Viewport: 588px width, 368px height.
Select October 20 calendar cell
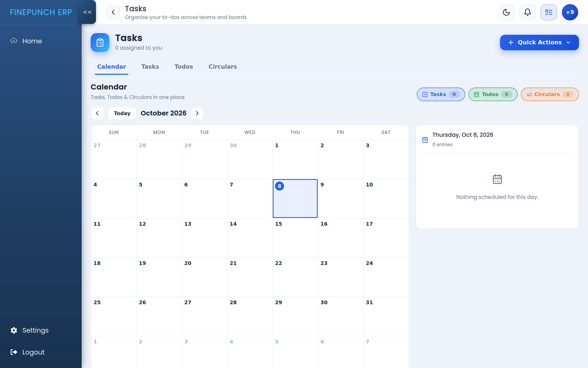204,277
